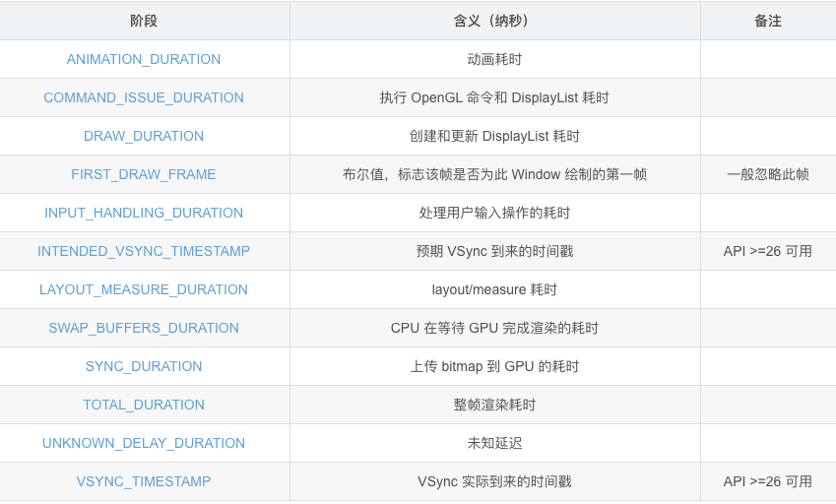Screen dimensions: 836x504
Task: Click API >=26 可用 in INTENDED_VSYNC_TIMESTAMP row
Action: (768, 251)
